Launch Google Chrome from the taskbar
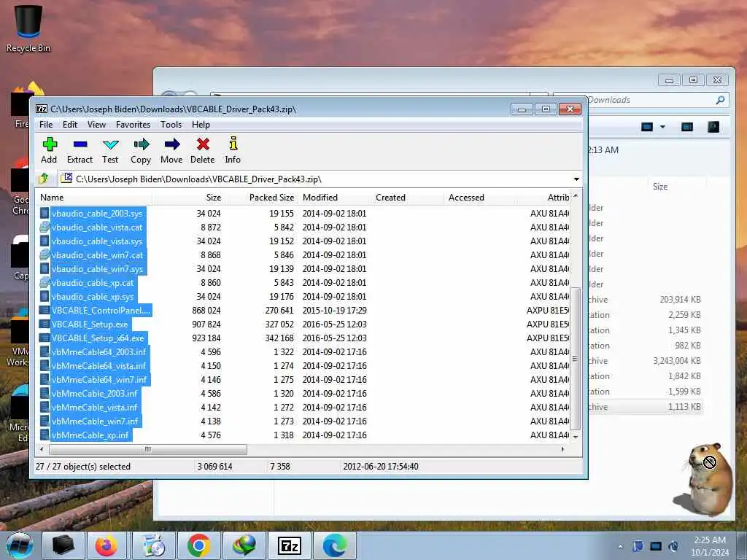The height and width of the screenshot is (560, 747). pyautogui.click(x=198, y=545)
